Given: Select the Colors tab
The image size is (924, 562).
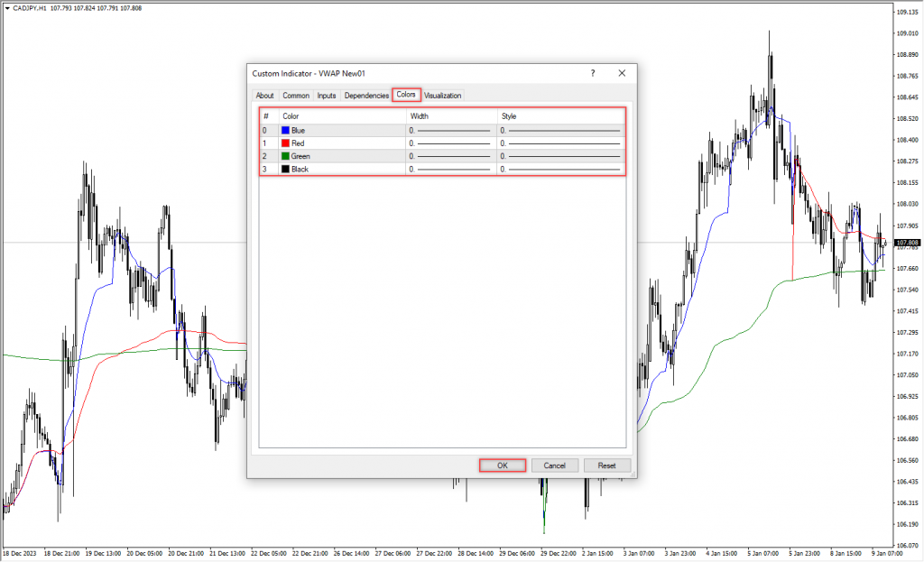Looking at the screenshot, I should 406,94.
